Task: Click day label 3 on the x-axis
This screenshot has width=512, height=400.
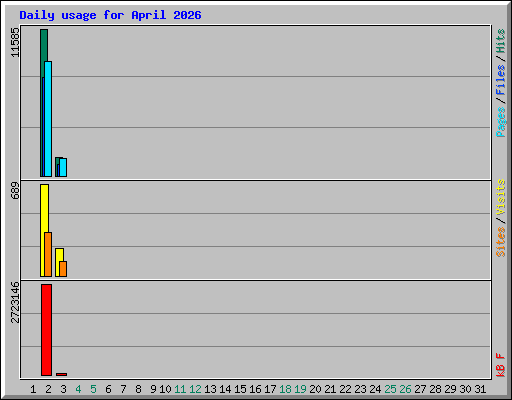Action: point(63,389)
